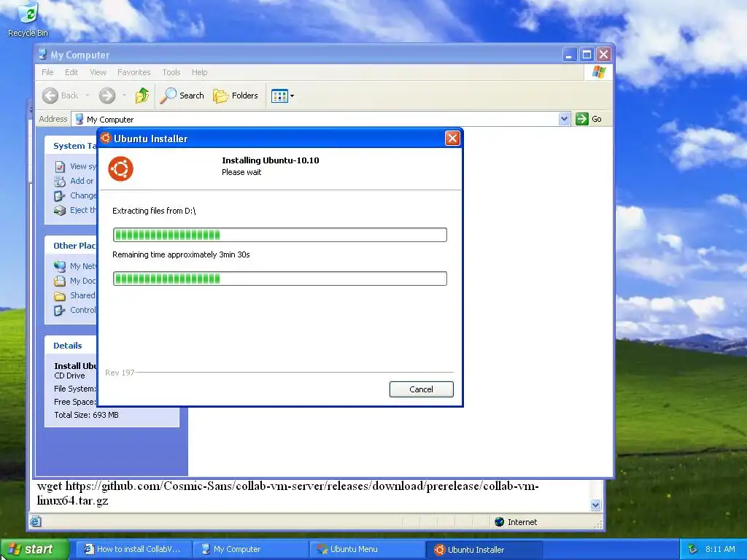Switch to Ubuntu Menu taskbar item
747x560 pixels.
pos(368,550)
